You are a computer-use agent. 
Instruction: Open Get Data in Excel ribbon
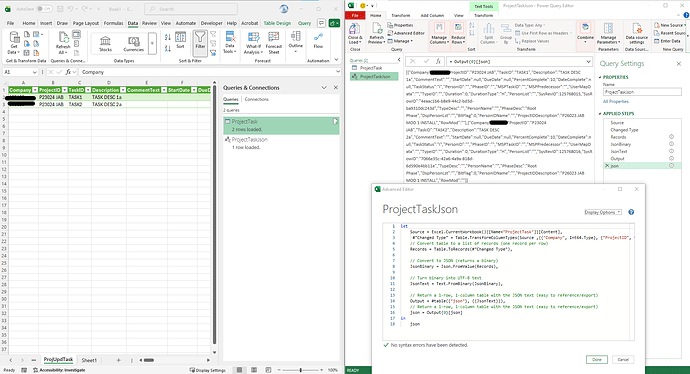(14, 43)
